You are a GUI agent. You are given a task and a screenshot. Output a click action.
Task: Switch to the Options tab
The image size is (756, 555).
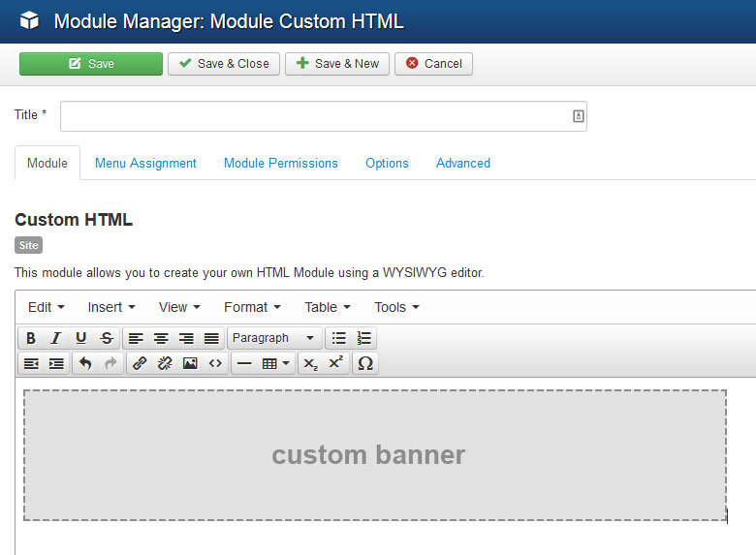click(x=387, y=164)
